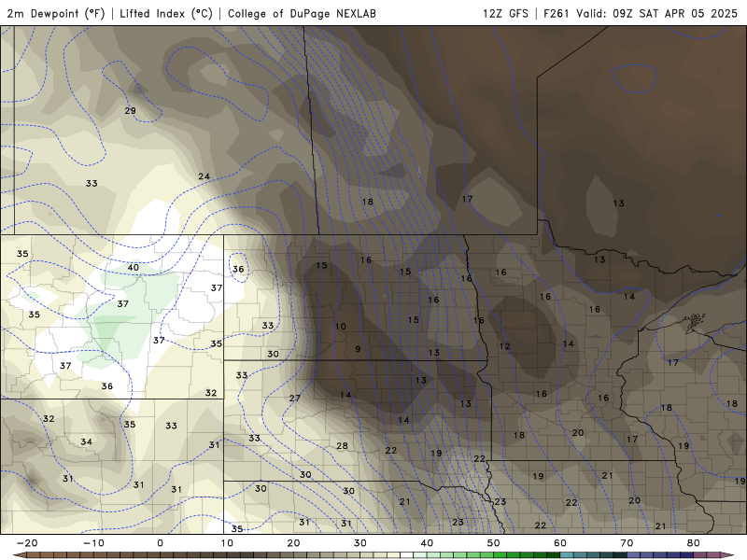The height and width of the screenshot is (560, 747).
Task: Click the "F261" forecast hour label
Action: pos(556,14)
